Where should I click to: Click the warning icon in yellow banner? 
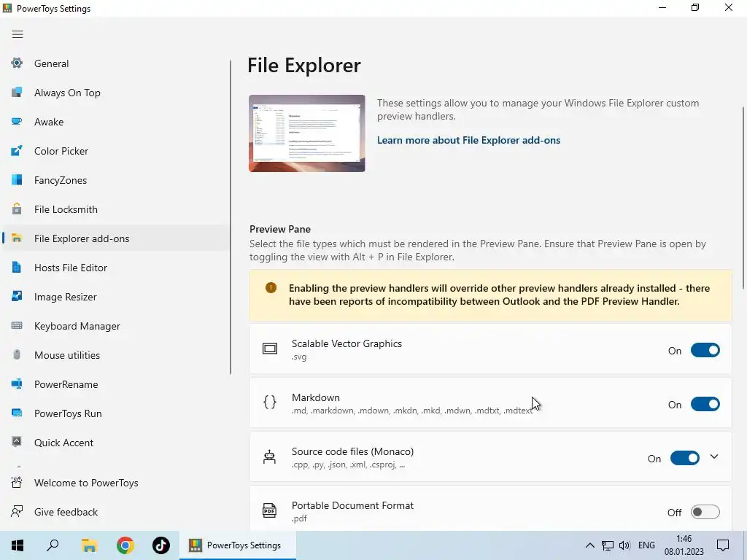point(271,287)
